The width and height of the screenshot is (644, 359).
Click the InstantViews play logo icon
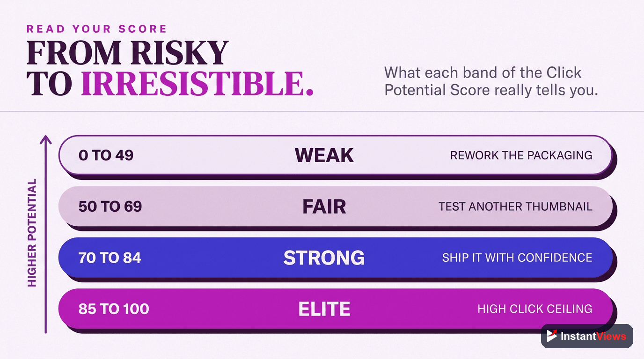pyautogui.click(x=552, y=336)
